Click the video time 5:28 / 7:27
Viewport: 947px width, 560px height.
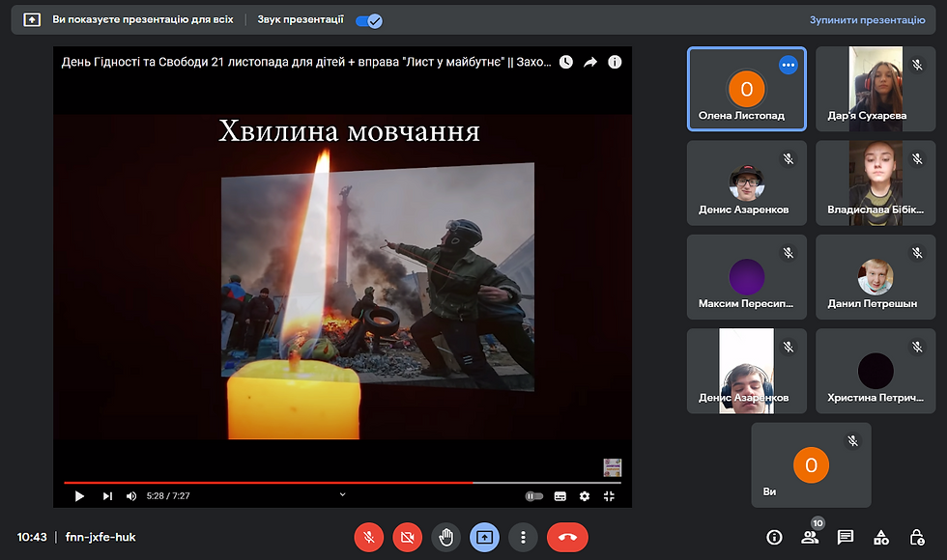click(x=168, y=496)
